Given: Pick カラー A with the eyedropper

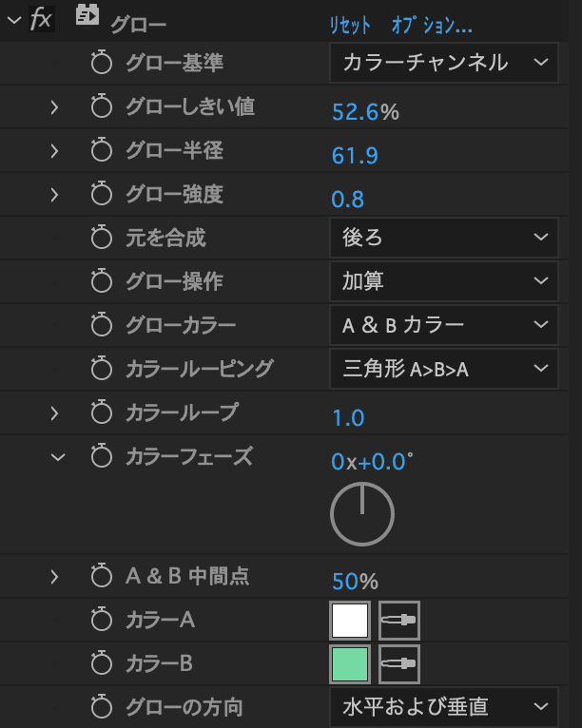Looking at the screenshot, I should click(x=399, y=621).
